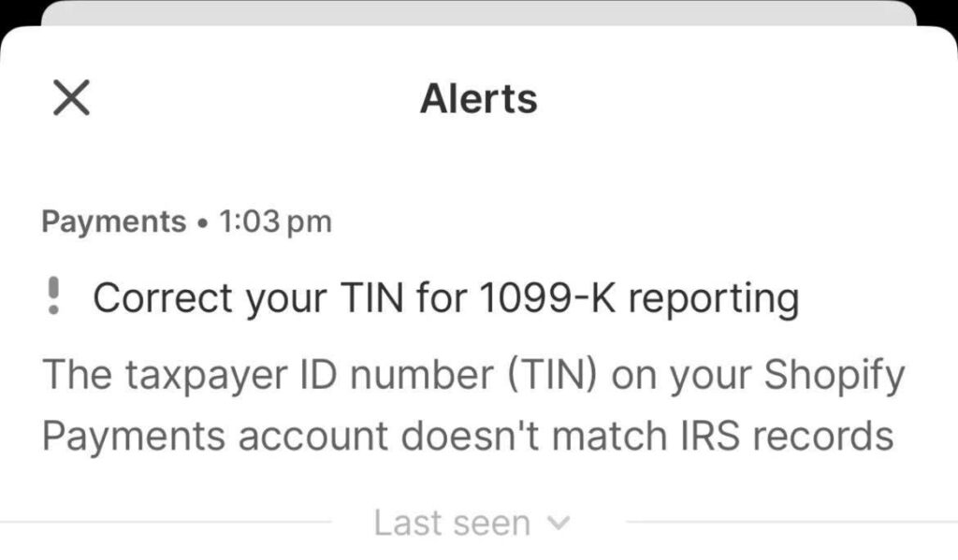Close the Alerts sheet with X
The image size is (958, 560).
[71, 97]
